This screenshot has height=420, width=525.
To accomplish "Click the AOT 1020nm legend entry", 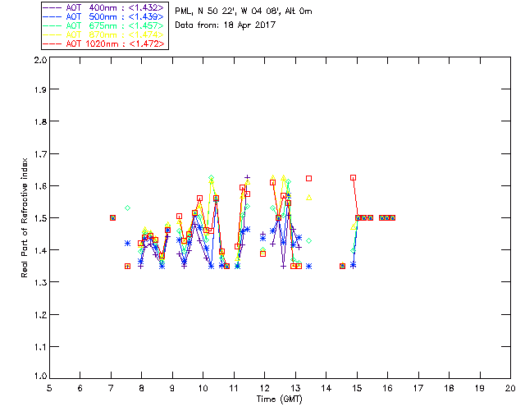I will click(x=104, y=43).
